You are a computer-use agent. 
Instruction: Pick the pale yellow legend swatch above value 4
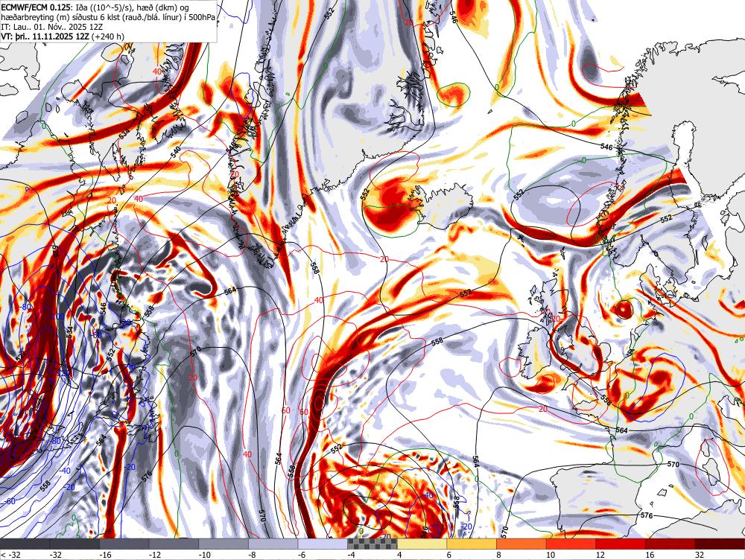422,544
